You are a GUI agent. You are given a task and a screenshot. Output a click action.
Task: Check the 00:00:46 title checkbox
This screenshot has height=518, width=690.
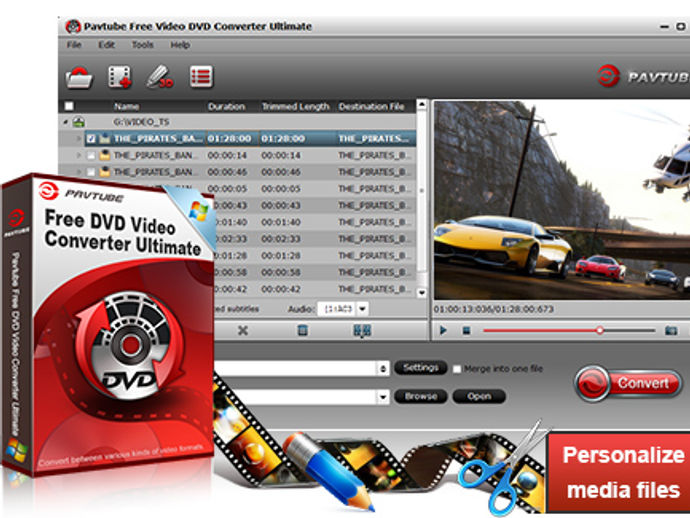pos(91,172)
